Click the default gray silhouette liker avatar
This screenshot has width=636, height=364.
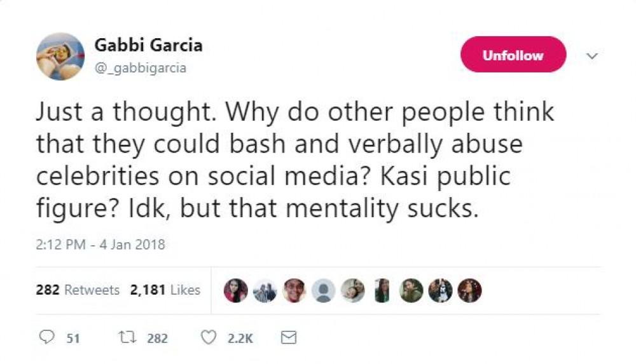click(x=324, y=290)
